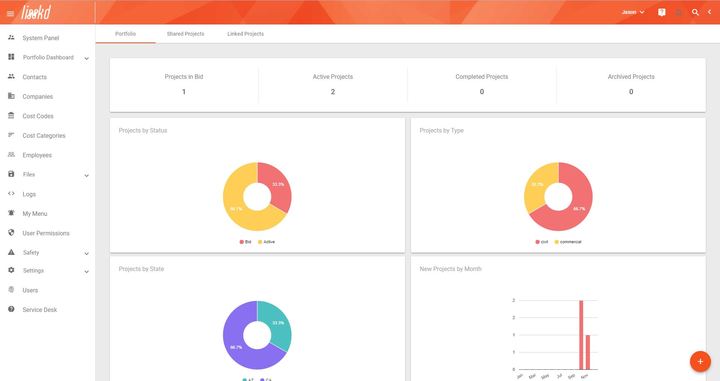Click the User Permissions shield icon
Viewport: 720px width, 381px height.
(x=11, y=233)
